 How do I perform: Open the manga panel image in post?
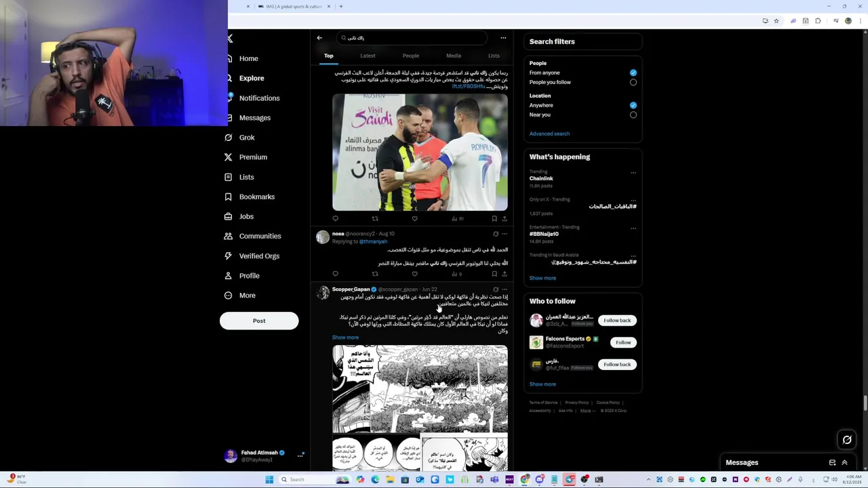pyautogui.click(x=420, y=389)
